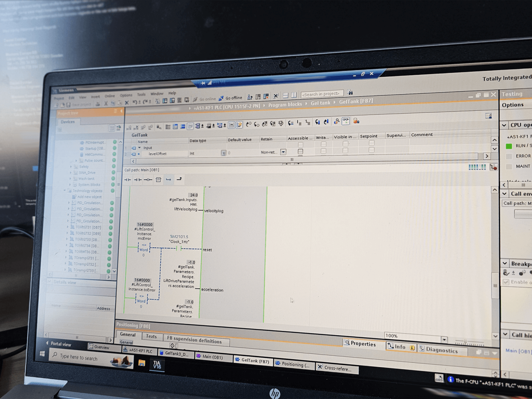The height and width of the screenshot is (399, 532).
Task: Toggle monitoring with the glasses icon
Action: pos(346,121)
